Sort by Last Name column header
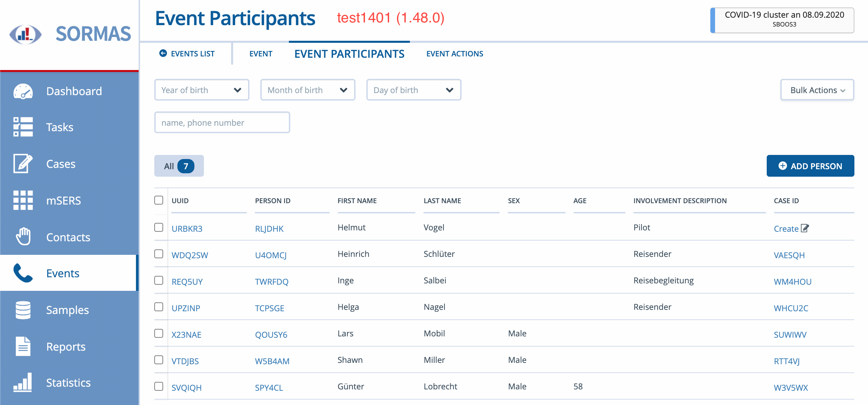 [442, 200]
